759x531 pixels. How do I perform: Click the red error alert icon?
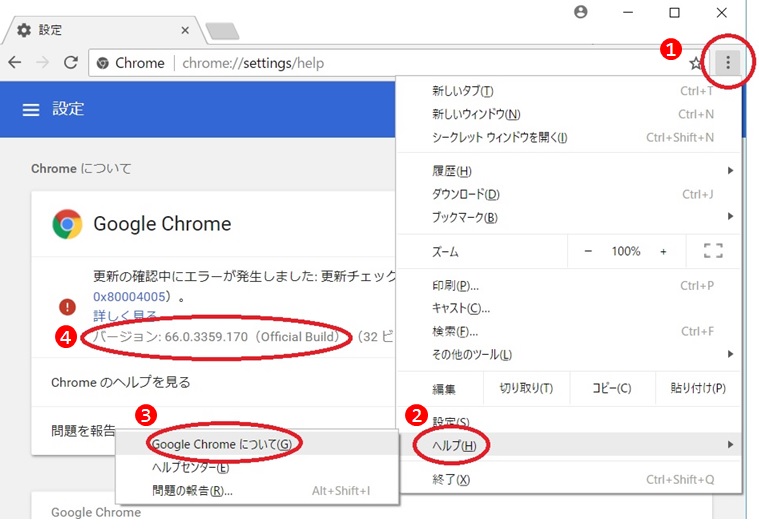click(67, 306)
